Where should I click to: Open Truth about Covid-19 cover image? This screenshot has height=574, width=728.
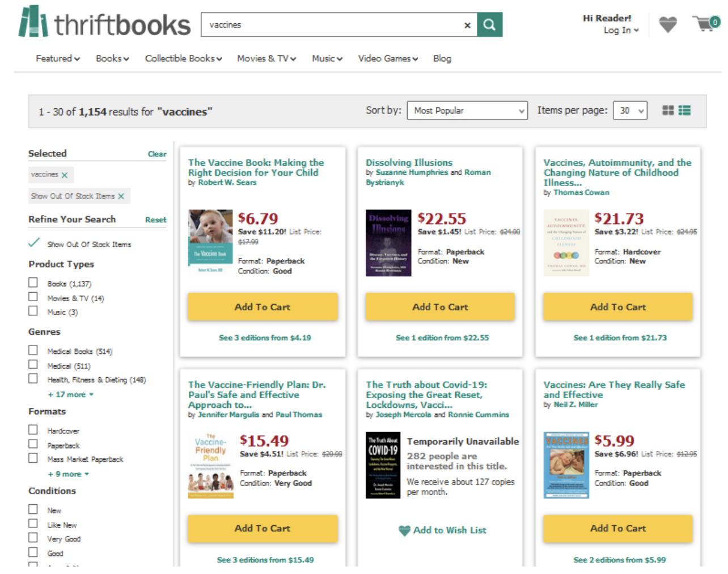pos(383,465)
